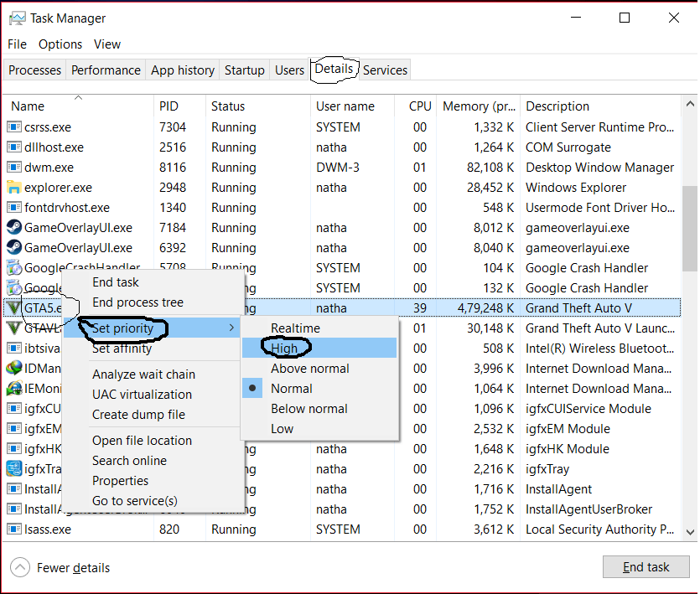This screenshot has height=594, width=700.
Task: Set priority to Low
Action: (x=319, y=429)
